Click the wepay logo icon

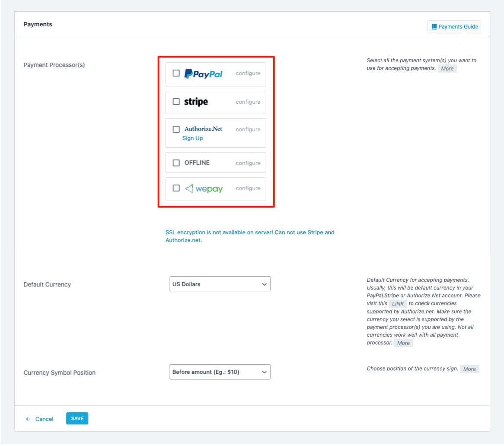pyautogui.click(x=189, y=188)
